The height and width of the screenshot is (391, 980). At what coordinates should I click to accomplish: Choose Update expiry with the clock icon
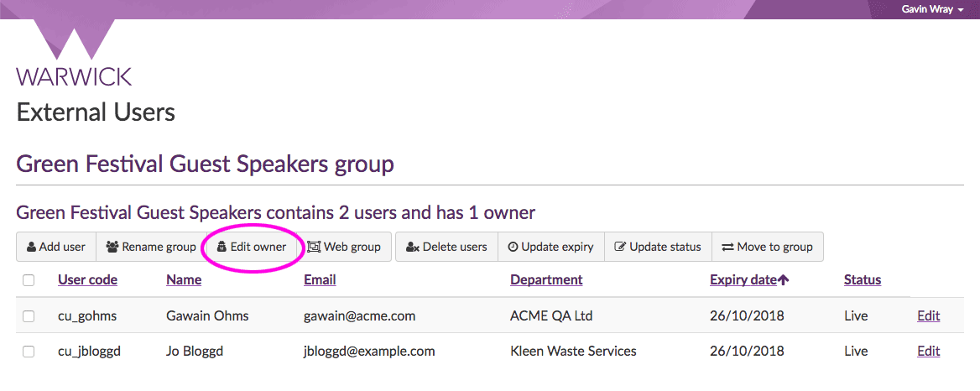point(550,247)
